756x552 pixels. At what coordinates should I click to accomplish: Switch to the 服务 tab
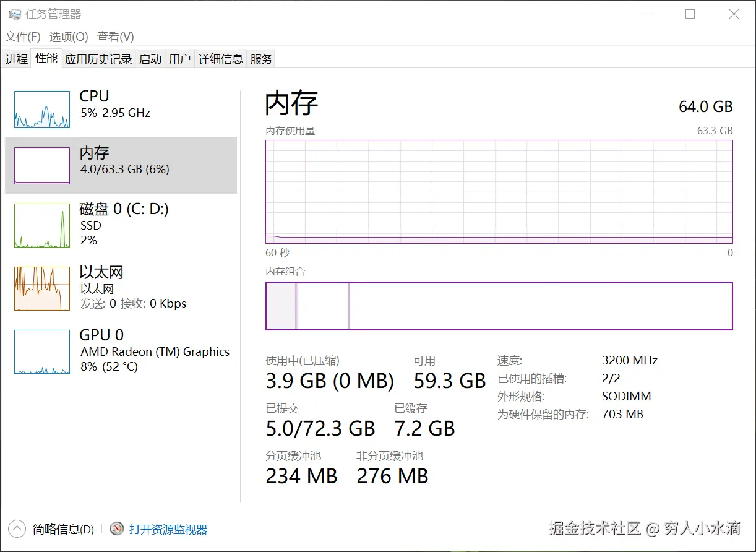(x=261, y=59)
